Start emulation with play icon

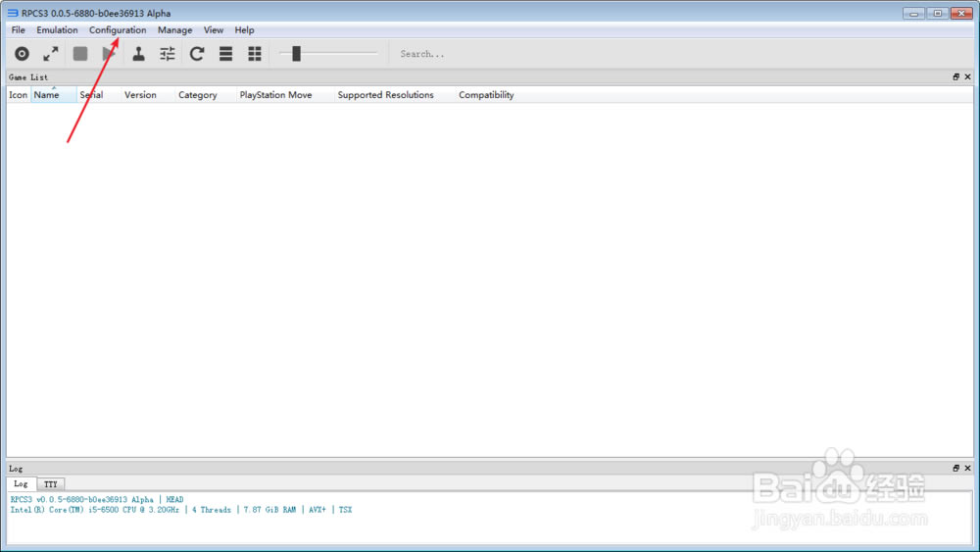click(x=109, y=54)
